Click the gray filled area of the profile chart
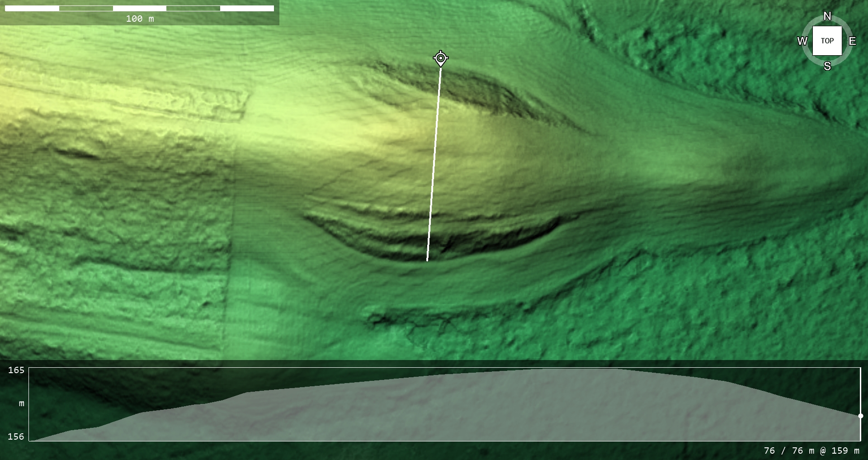This screenshot has height=460, width=868. point(452,412)
